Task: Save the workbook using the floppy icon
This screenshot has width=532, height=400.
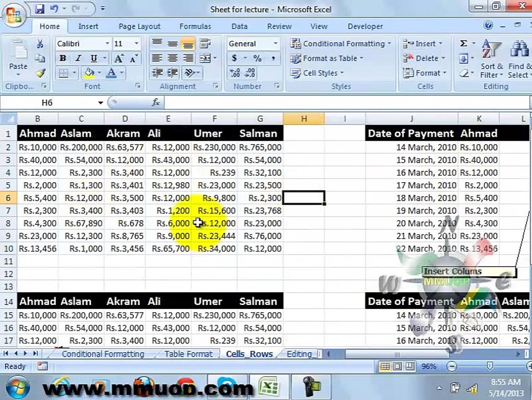Action: (39, 9)
